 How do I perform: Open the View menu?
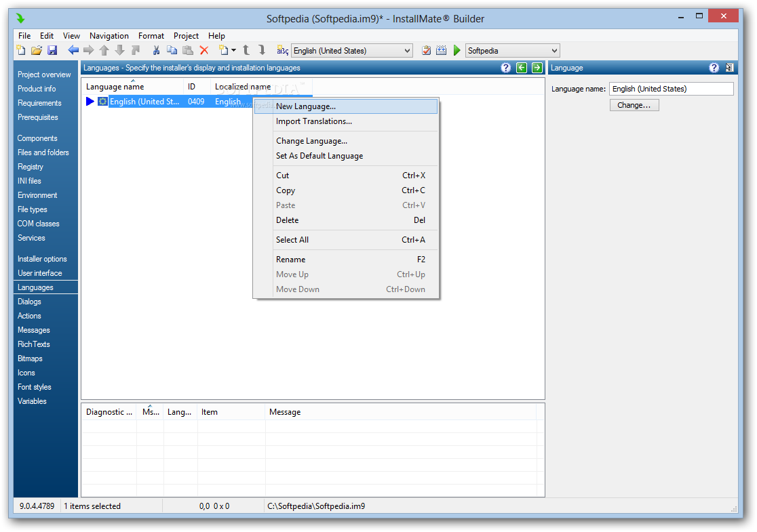coord(71,36)
